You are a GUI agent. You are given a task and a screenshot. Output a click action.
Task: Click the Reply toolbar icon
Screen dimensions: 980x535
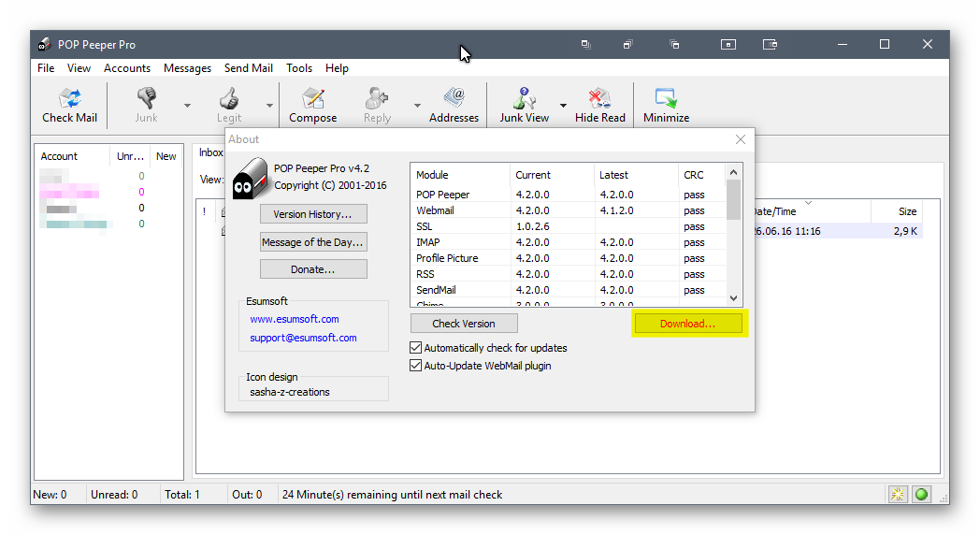[x=377, y=98]
